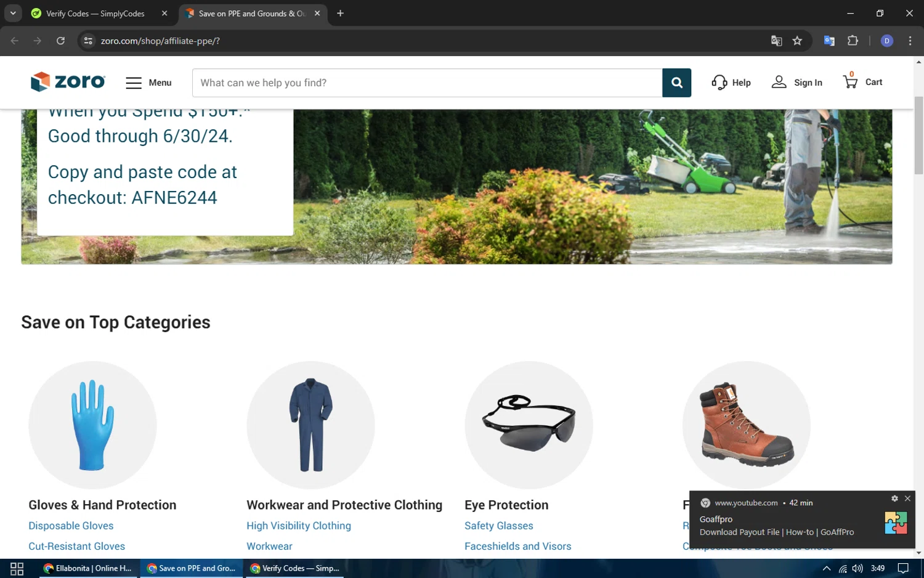Image resolution: width=924 pixels, height=578 pixels.
Task: Dismiss the YouTube notification
Action: (907, 499)
